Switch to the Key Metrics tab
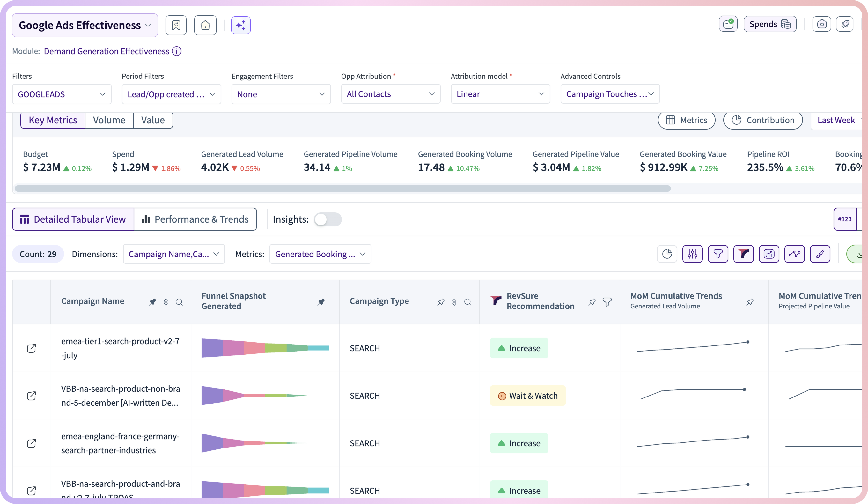 pyautogui.click(x=53, y=120)
